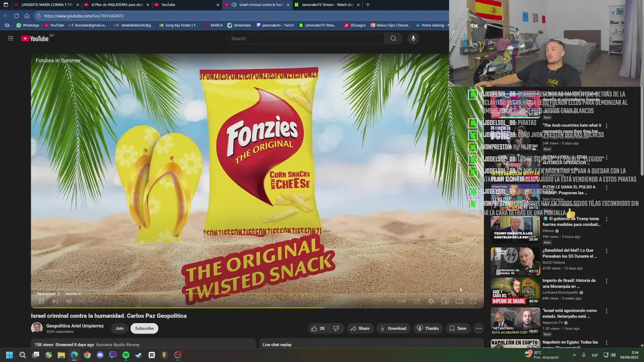Click the #ucrania hashtag
This screenshot has height=362, width=644.
pos(104,345)
